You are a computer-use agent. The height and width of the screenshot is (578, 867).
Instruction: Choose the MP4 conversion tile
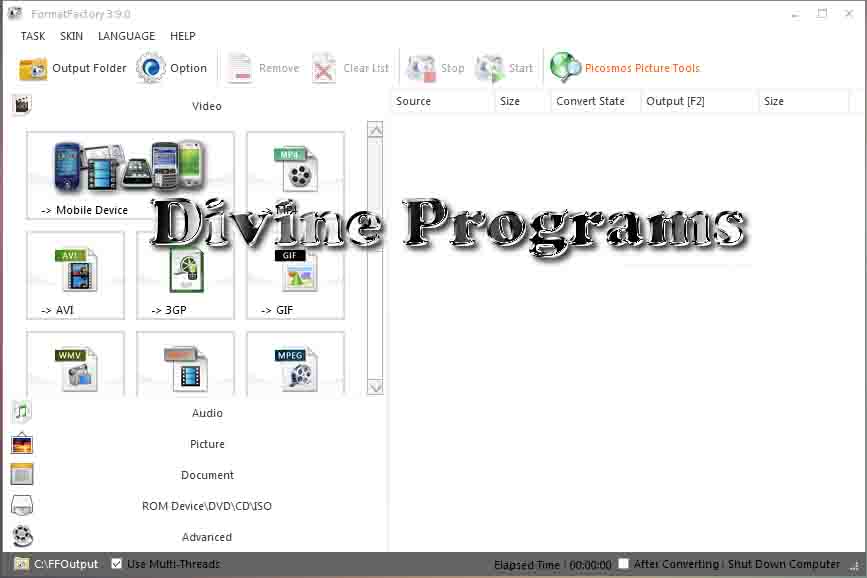click(296, 175)
